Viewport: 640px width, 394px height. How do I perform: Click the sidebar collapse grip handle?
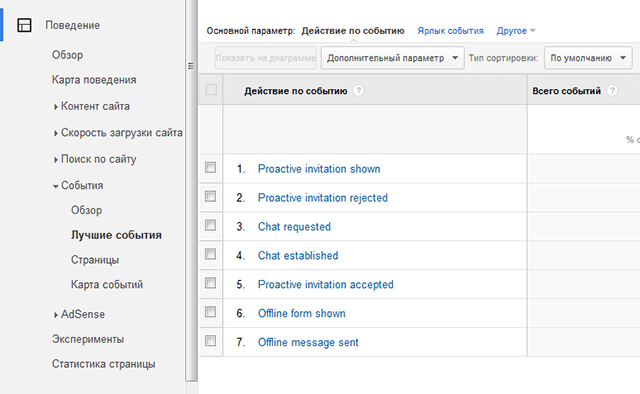pos(191,66)
